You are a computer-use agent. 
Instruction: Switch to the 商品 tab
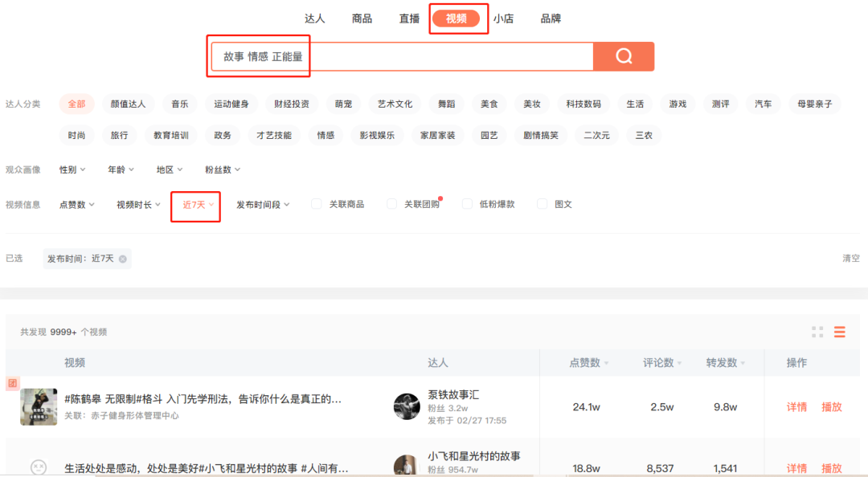tap(362, 18)
